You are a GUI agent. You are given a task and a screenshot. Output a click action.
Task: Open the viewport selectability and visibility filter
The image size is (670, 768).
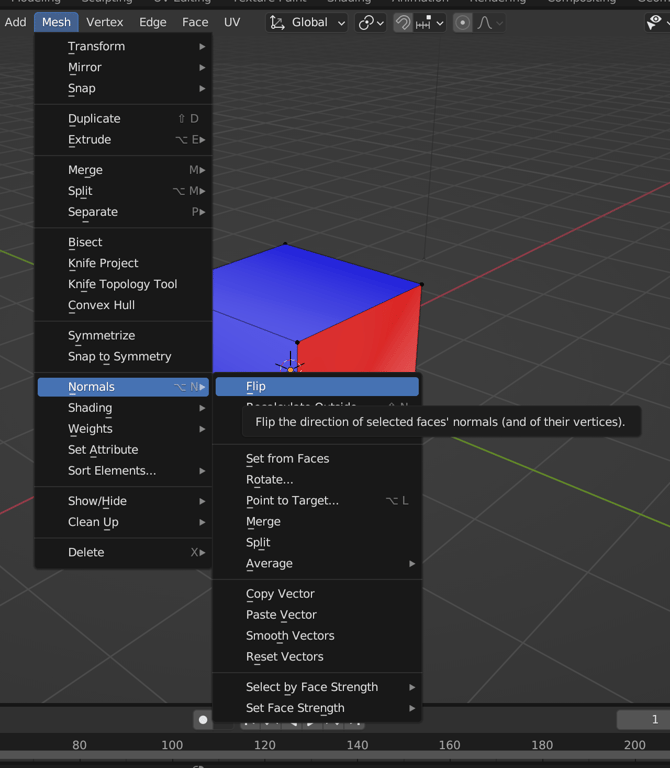coord(657,23)
